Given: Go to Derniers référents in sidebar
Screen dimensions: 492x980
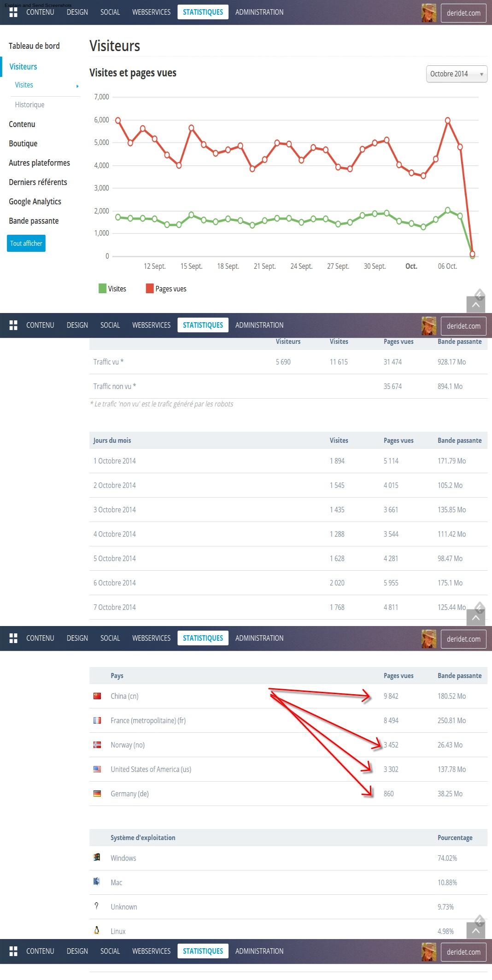Looking at the screenshot, I should [x=38, y=182].
